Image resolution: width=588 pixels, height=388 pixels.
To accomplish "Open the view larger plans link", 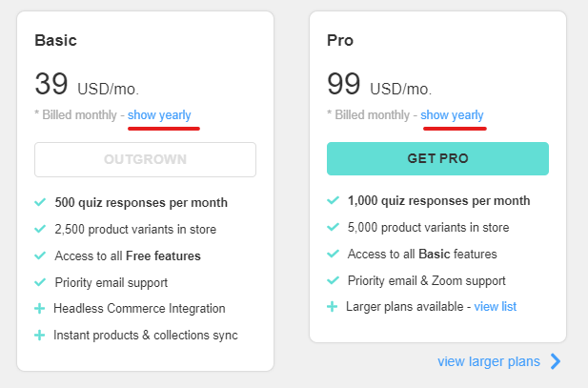I will 489,361.
